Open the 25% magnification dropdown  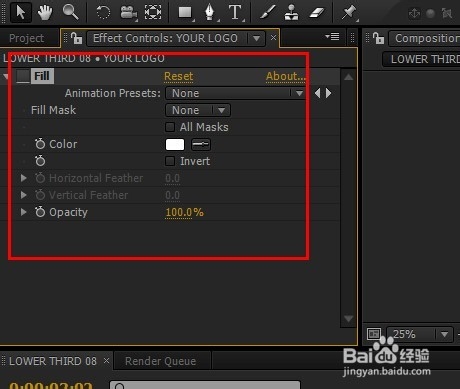tap(420, 334)
